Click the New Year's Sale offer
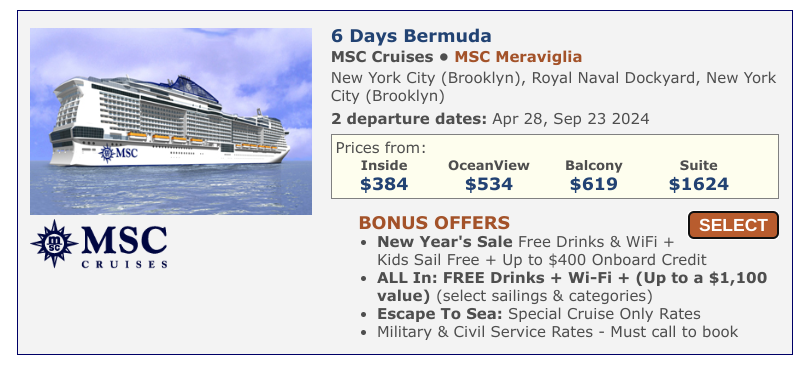This screenshot has width=812, height=367. [x=542, y=251]
